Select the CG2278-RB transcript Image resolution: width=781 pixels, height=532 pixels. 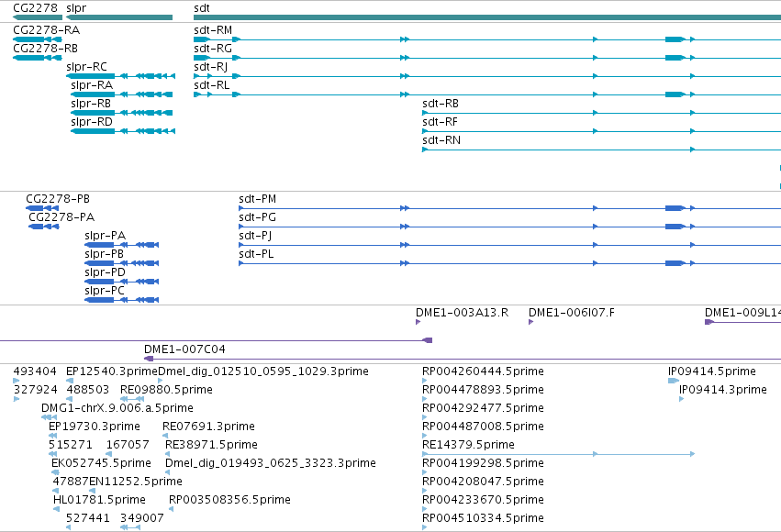pyautogui.click(x=38, y=58)
